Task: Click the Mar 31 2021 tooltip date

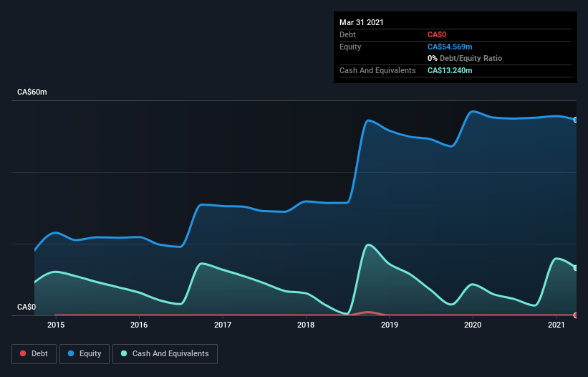Action: [x=362, y=22]
